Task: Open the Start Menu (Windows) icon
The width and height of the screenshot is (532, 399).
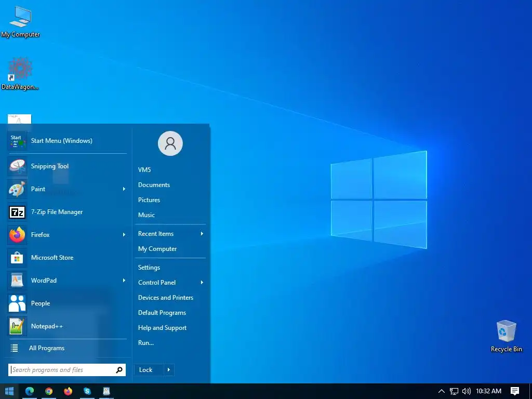Action: 17,141
